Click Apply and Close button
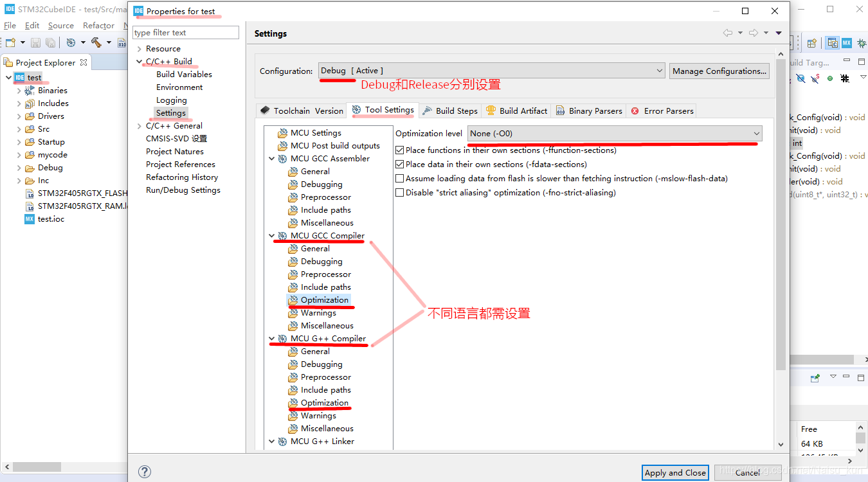 tap(675, 473)
